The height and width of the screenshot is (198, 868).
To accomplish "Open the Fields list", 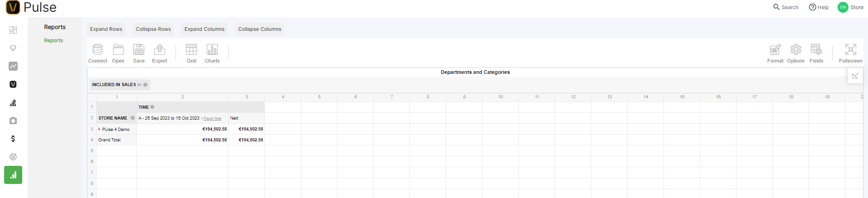I will pyautogui.click(x=816, y=50).
